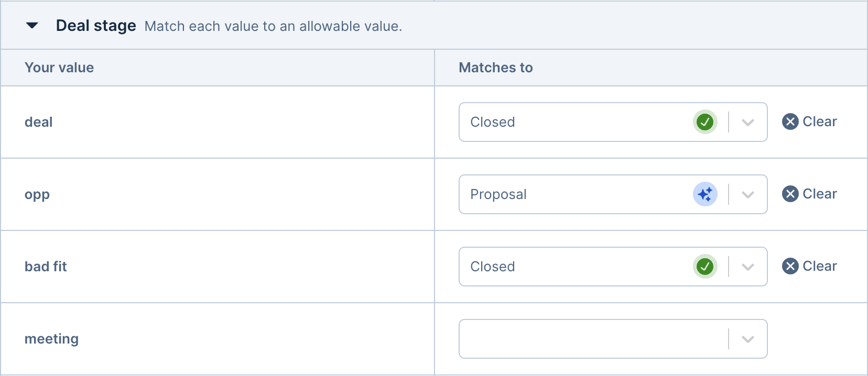Click the verified match indicator on the Closed field

pos(705,122)
